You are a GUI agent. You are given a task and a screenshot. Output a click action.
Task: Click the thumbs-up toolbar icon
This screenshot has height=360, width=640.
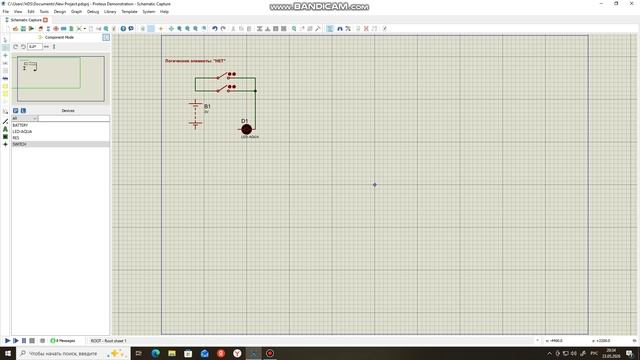point(15,29)
